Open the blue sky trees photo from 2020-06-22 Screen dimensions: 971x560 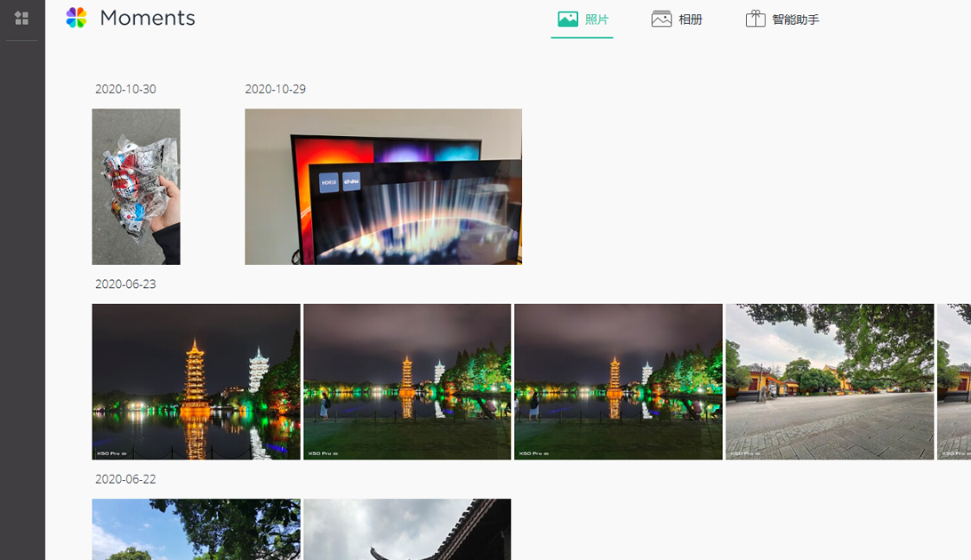point(197,530)
